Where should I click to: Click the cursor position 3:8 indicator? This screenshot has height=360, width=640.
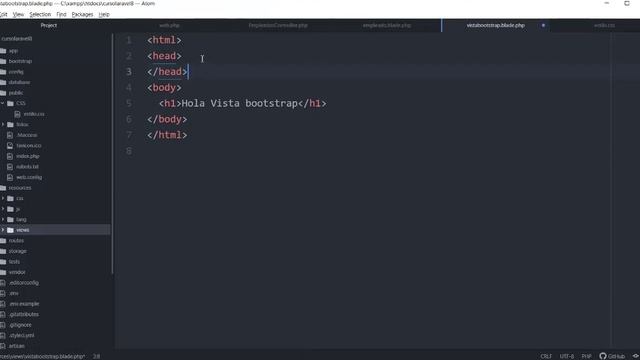[x=96, y=356]
